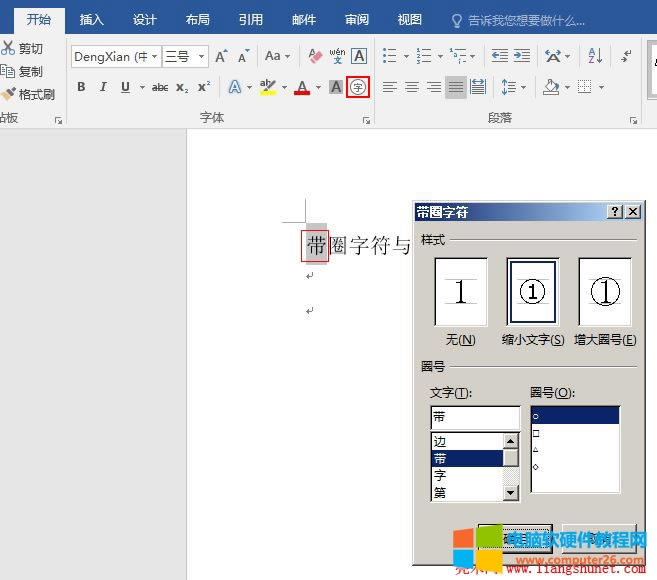Image resolution: width=657 pixels, height=580 pixels.
Task: Apply italic formatting
Action: point(103,87)
